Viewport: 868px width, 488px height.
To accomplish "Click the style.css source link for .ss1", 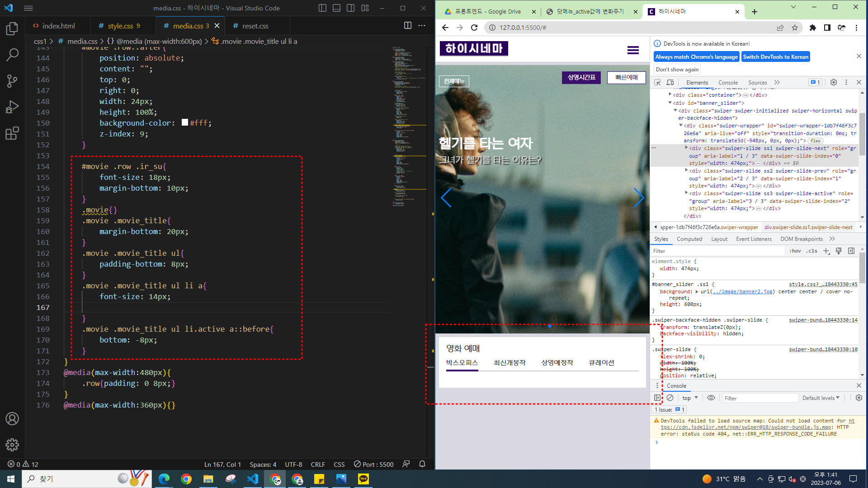I will tap(823, 284).
